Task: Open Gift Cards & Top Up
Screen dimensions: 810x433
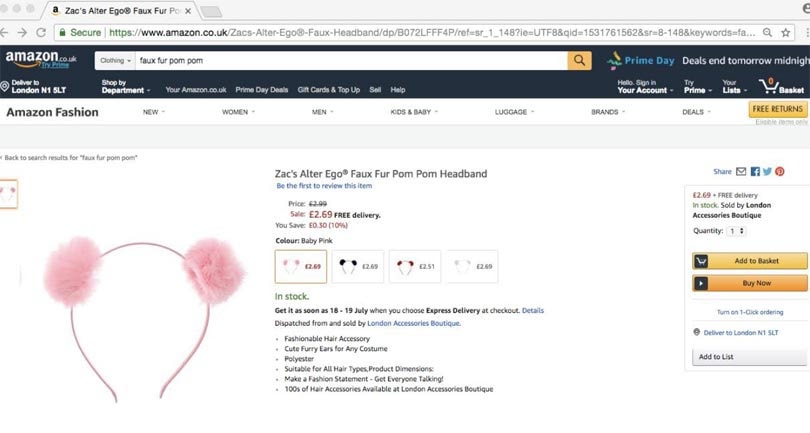Action: [328, 90]
